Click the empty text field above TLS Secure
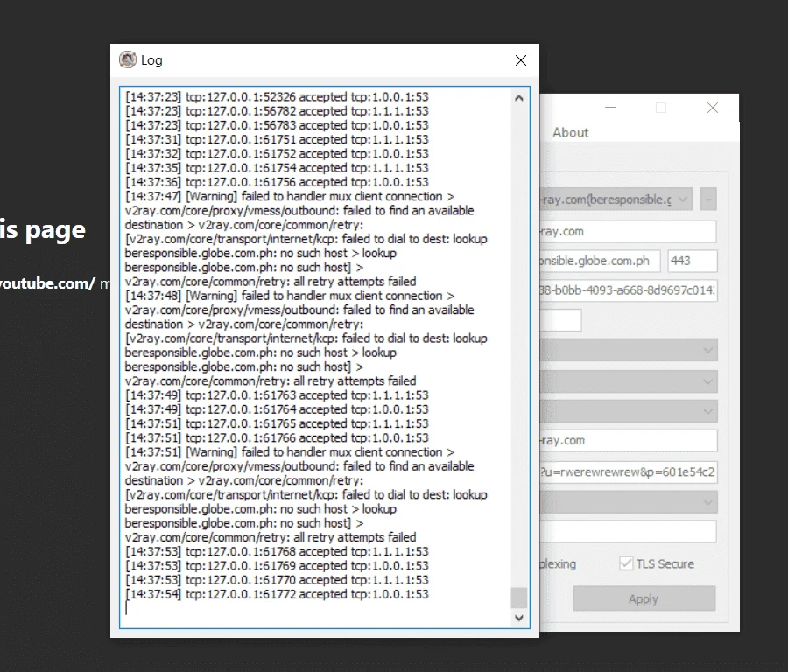This screenshot has width=788, height=672. 628,531
